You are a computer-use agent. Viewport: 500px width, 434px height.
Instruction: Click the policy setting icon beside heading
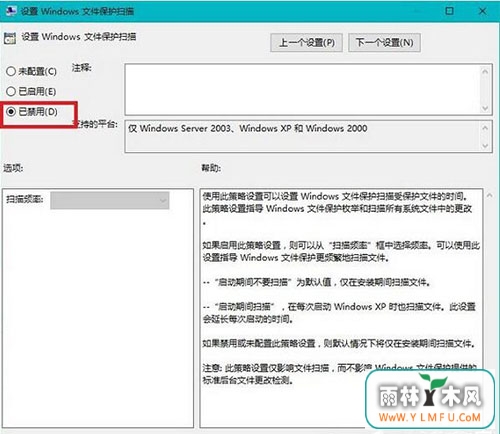10,38
